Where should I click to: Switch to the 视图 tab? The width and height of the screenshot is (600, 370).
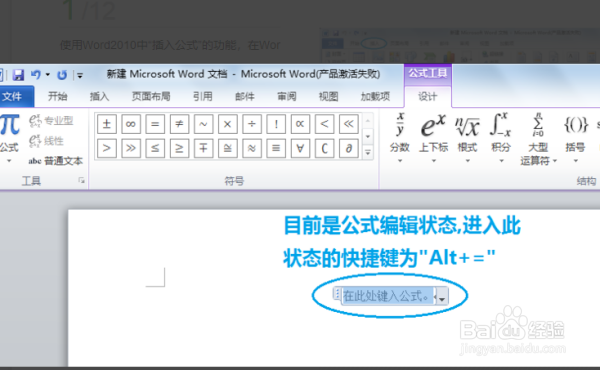click(x=329, y=96)
